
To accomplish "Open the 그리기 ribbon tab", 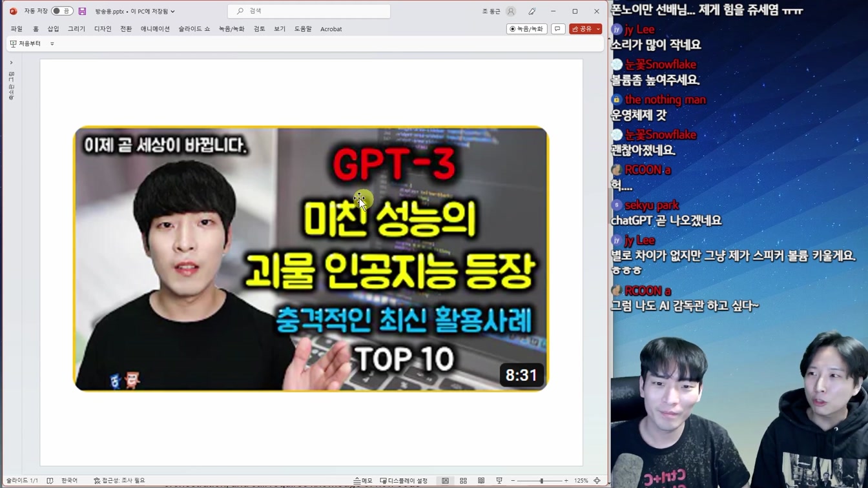I will pyautogui.click(x=76, y=29).
